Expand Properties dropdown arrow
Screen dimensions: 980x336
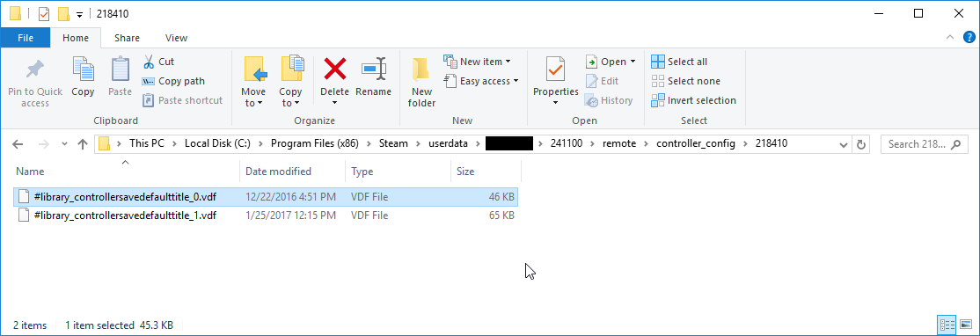[x=556, y=104]
